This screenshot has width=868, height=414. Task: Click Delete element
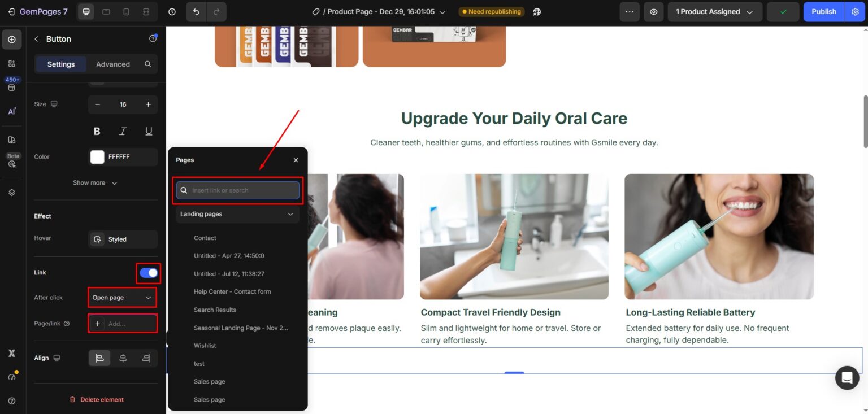coord(96,399)
